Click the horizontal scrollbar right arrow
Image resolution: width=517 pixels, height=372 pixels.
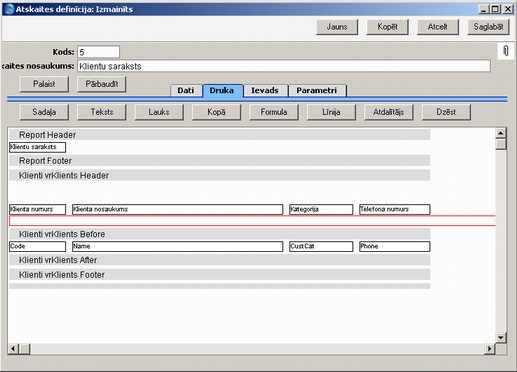coord(489,349)
